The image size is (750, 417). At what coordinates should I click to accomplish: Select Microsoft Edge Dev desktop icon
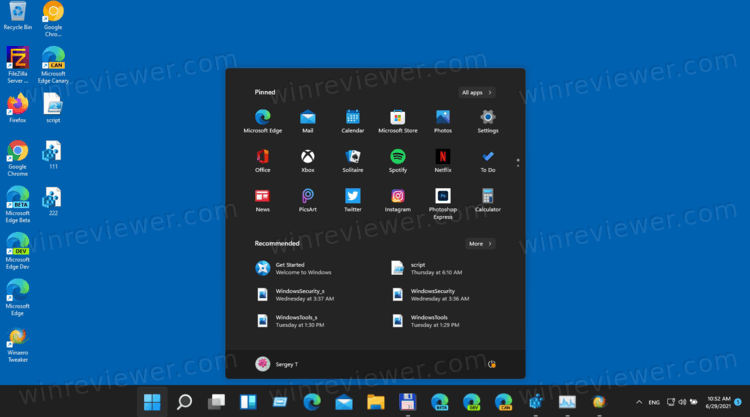coord(18,251)
